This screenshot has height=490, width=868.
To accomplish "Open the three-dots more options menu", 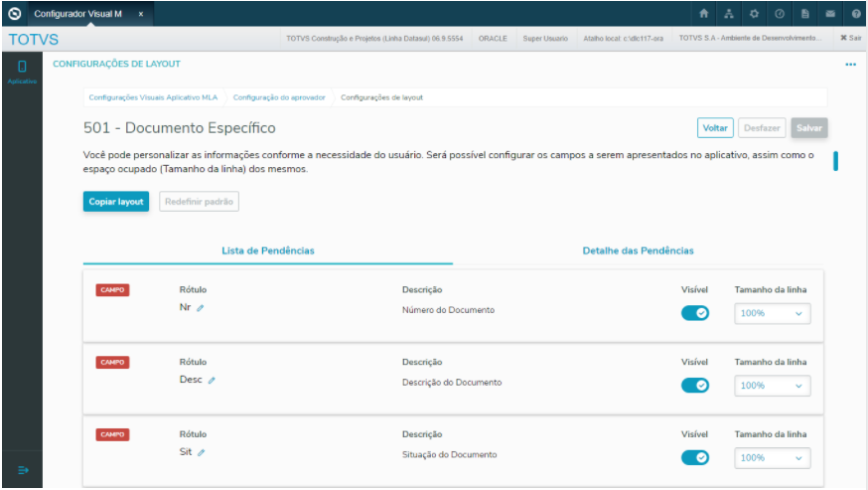I will pos(850,65).
